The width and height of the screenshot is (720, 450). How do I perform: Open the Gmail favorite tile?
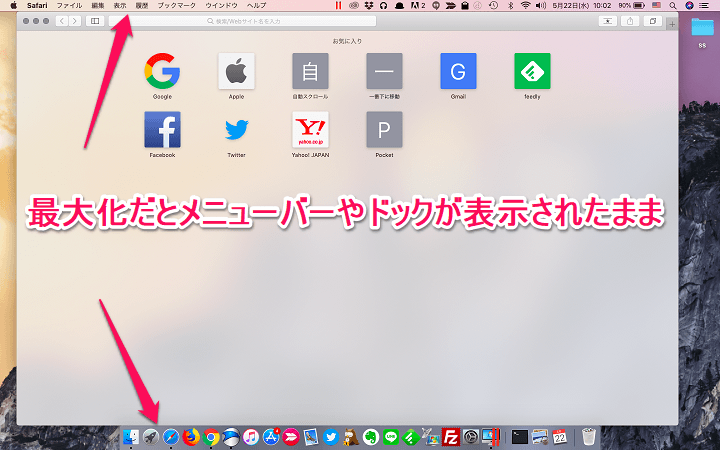[458, 71]
